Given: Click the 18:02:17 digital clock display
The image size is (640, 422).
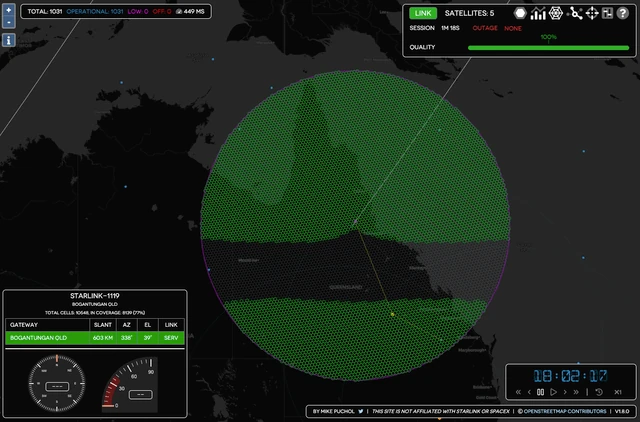Looking at the screenshot, I should click(x=570, y=376).
